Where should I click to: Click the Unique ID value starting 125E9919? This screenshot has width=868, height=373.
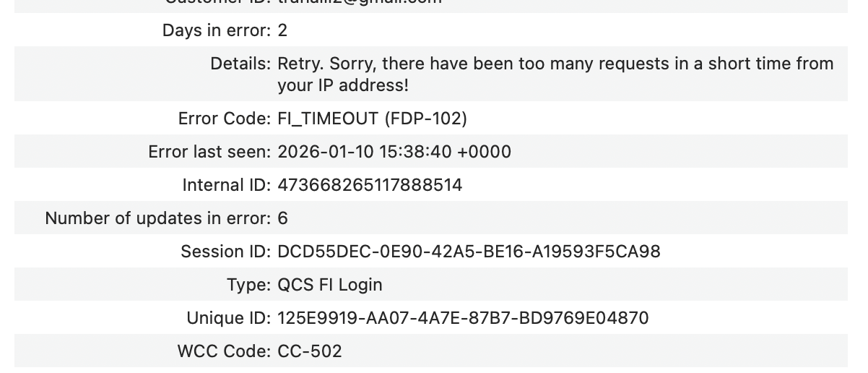click(463, 318)
